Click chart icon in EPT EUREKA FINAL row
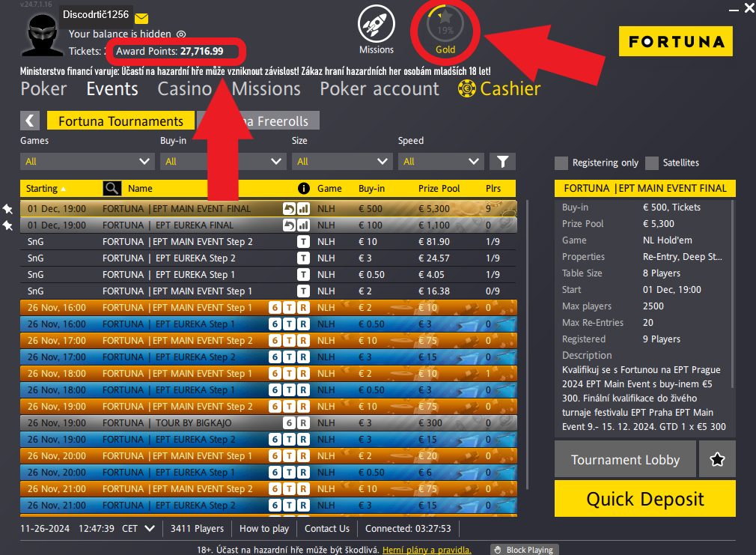 303,225
